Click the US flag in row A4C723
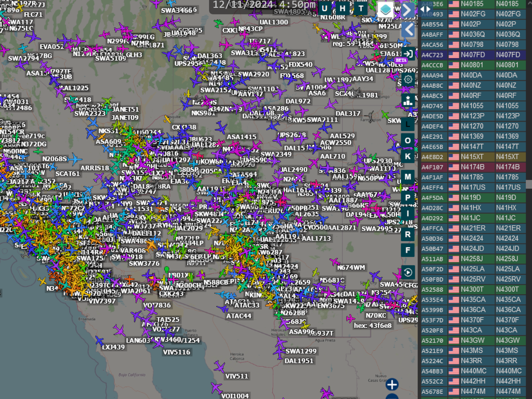 (453, 55)
